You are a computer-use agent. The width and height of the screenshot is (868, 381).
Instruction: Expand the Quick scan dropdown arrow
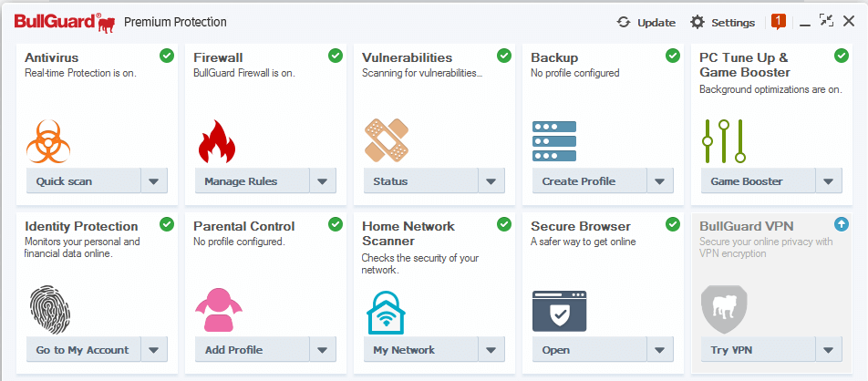tap(154, 181)
